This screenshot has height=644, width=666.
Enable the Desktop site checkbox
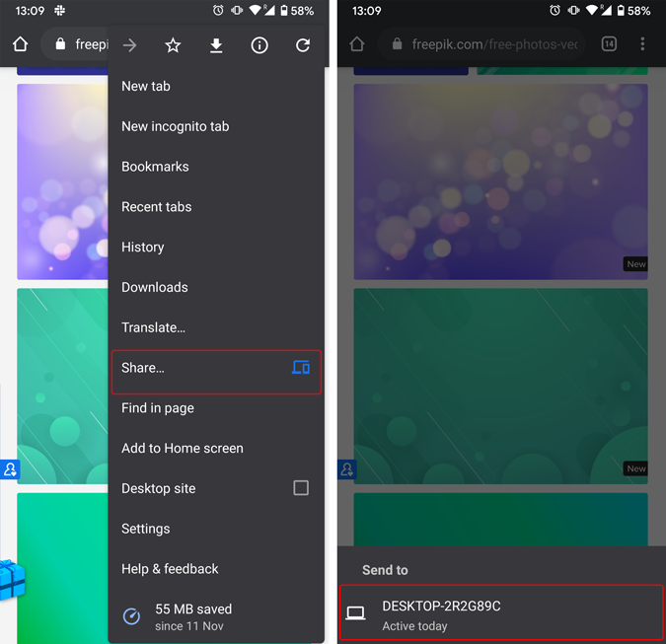[x=301, y=488]
